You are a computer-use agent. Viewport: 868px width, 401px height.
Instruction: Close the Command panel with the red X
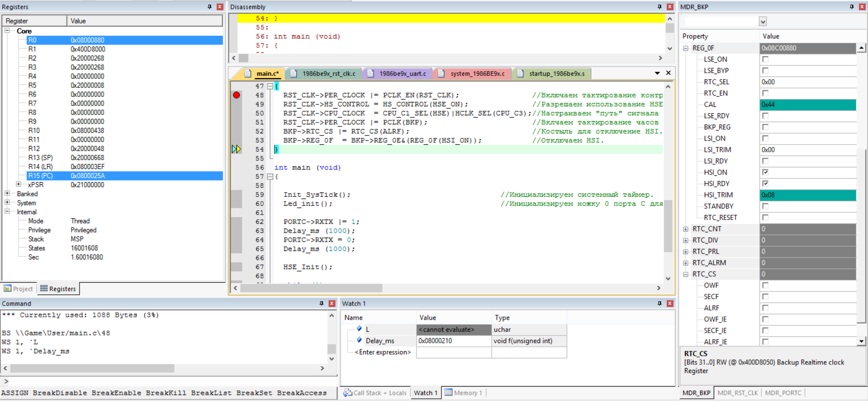tap(332, 303)
